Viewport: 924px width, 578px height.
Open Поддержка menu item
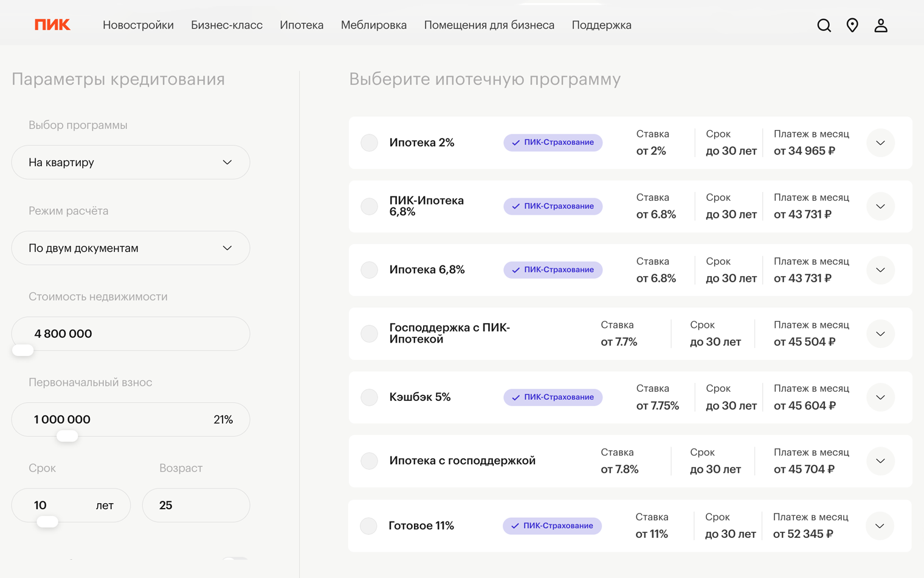[602, 25]
